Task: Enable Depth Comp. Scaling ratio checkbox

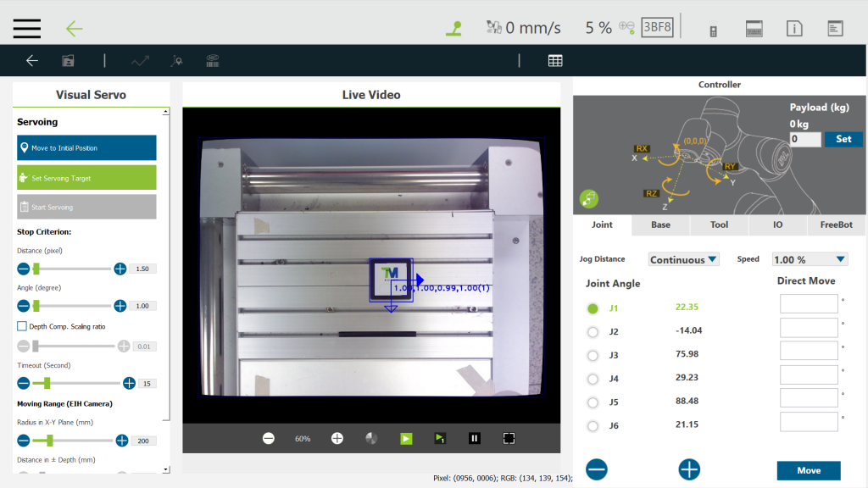Action: tap(22, 326)
